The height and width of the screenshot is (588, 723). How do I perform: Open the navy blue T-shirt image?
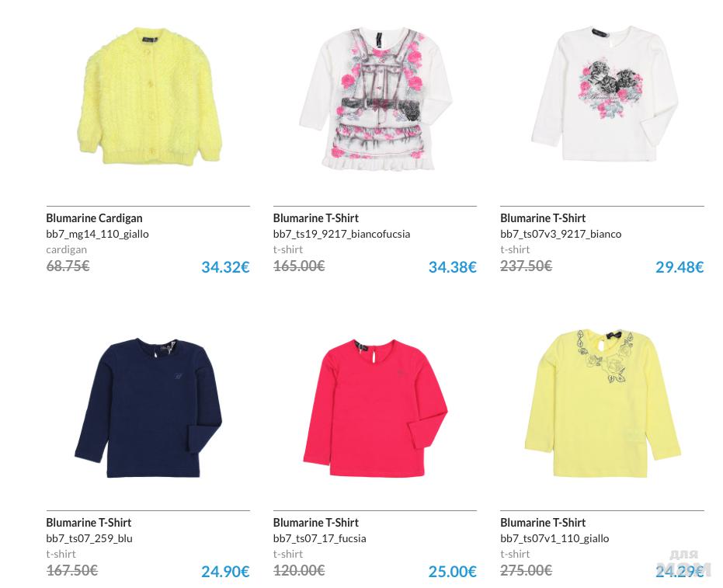tap(148, 408)
